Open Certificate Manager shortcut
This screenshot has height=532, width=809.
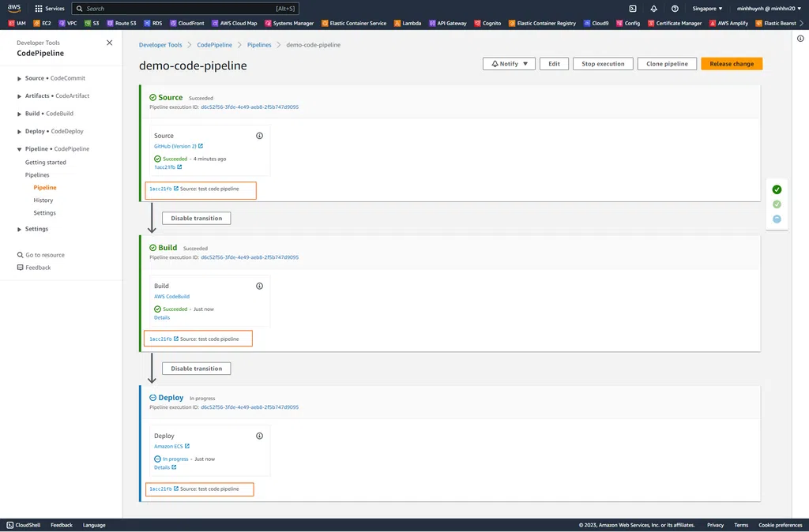click(x=675, y=23)
